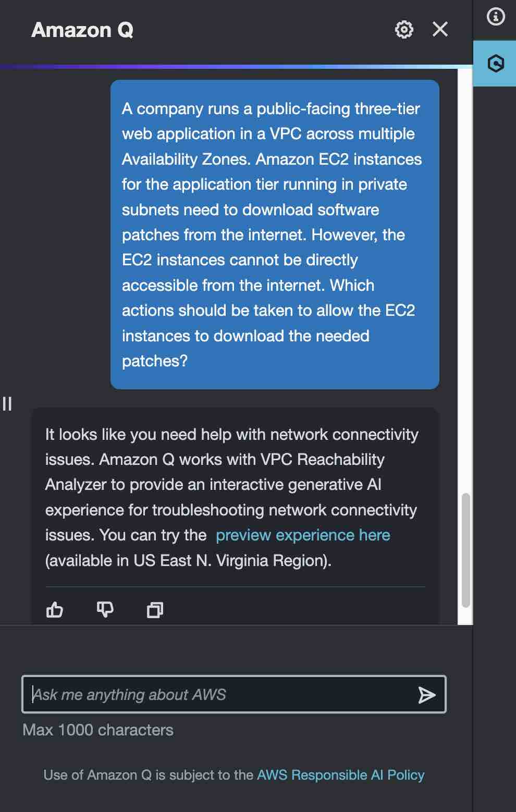Click the Amazon Q panel title
The image size is (516, 812).
[x=82, y=30]
